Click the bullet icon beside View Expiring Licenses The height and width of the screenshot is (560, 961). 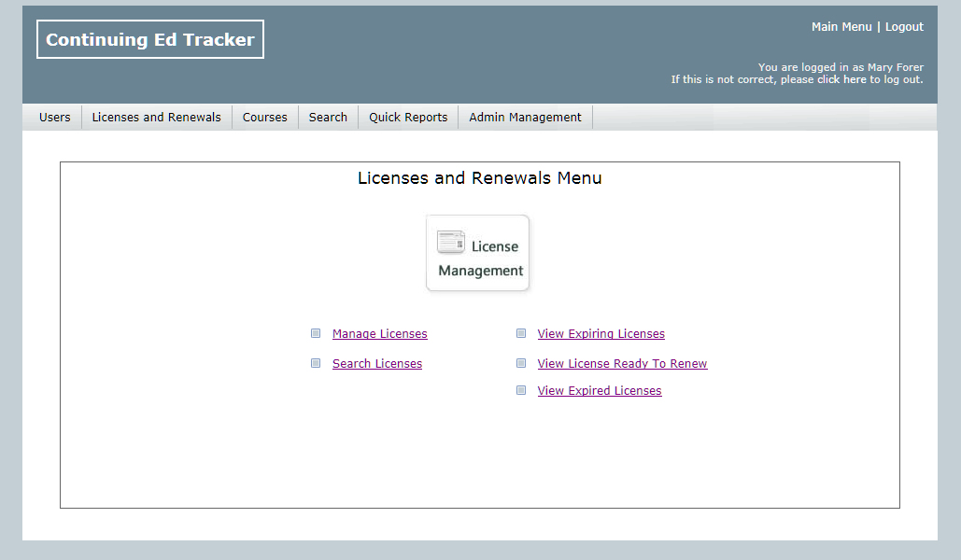521,333
